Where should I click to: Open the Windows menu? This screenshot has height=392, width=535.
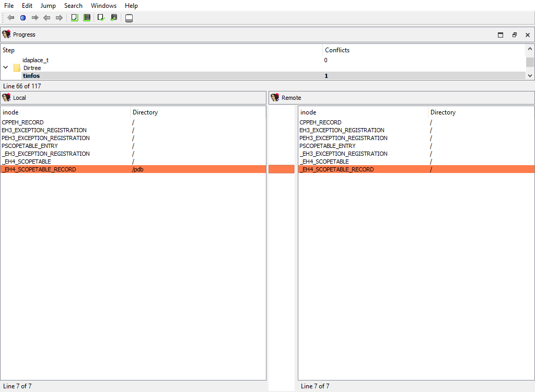103,6
